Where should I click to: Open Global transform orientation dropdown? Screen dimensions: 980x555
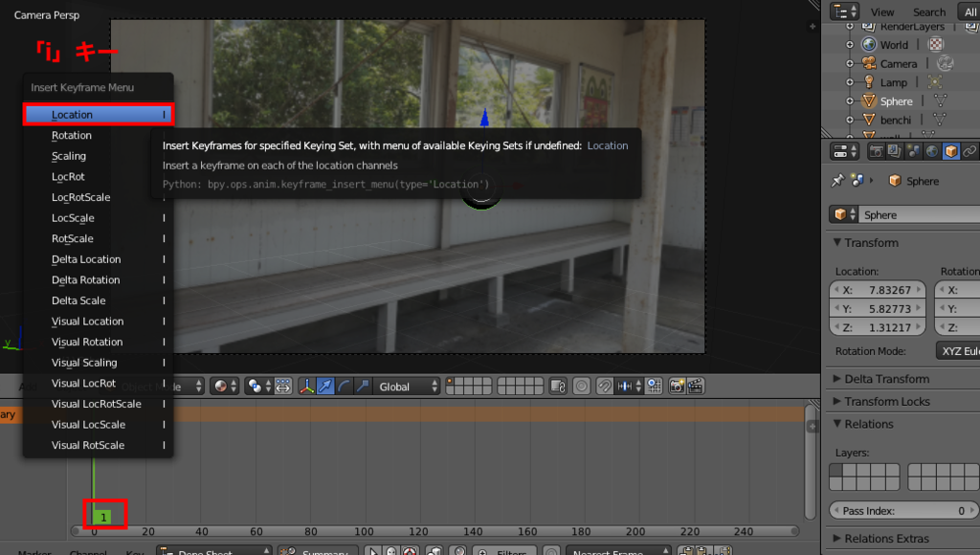coord(406,387)
